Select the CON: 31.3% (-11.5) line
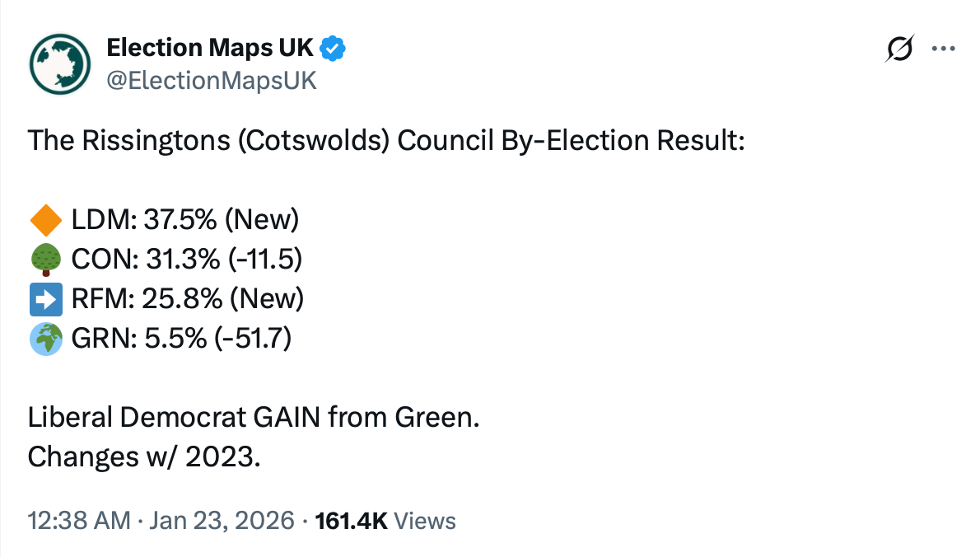Viewport: 980px width, 557px height. (187, 260)
